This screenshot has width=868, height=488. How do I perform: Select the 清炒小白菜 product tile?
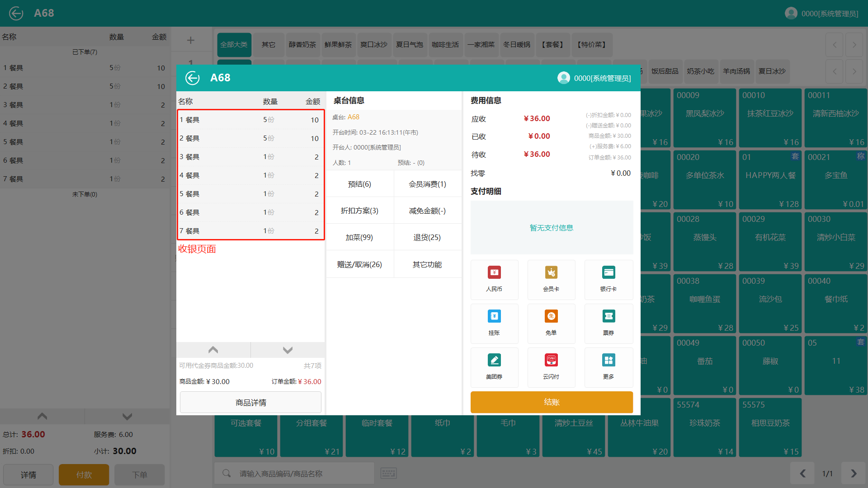pyautogui.click(x=836, y=242)
